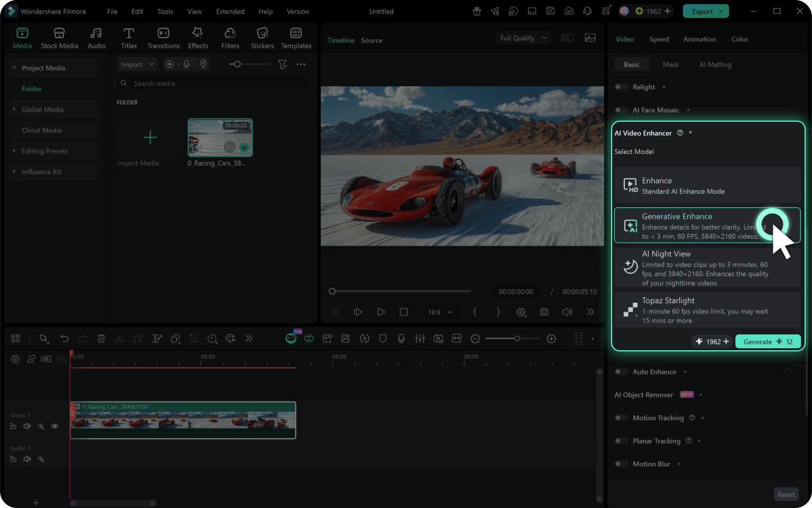Open AI Video Enhancer help icon
This screenshot has width=812, height=508.
click(680, 133)
